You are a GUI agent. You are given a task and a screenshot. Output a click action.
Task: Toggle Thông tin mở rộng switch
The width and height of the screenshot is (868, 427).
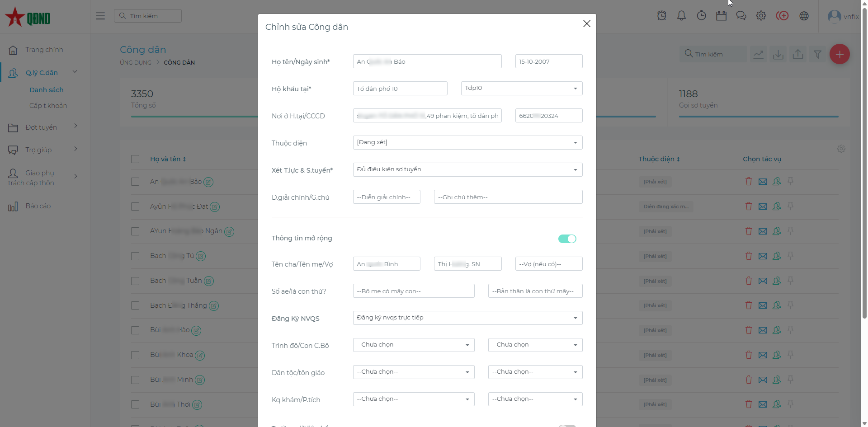567,239
